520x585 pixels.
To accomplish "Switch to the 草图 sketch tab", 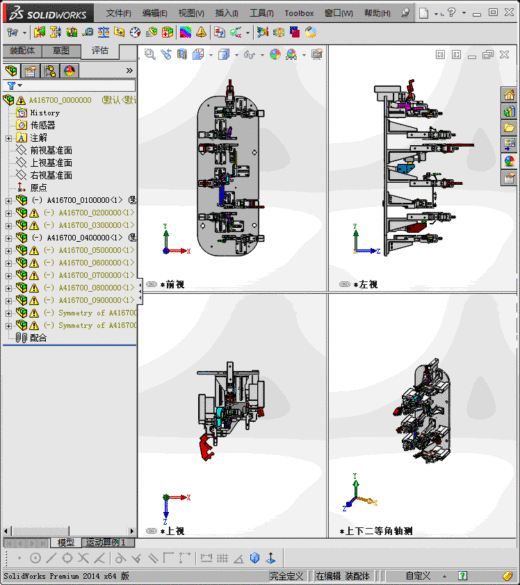I will [x=61, y=51].
